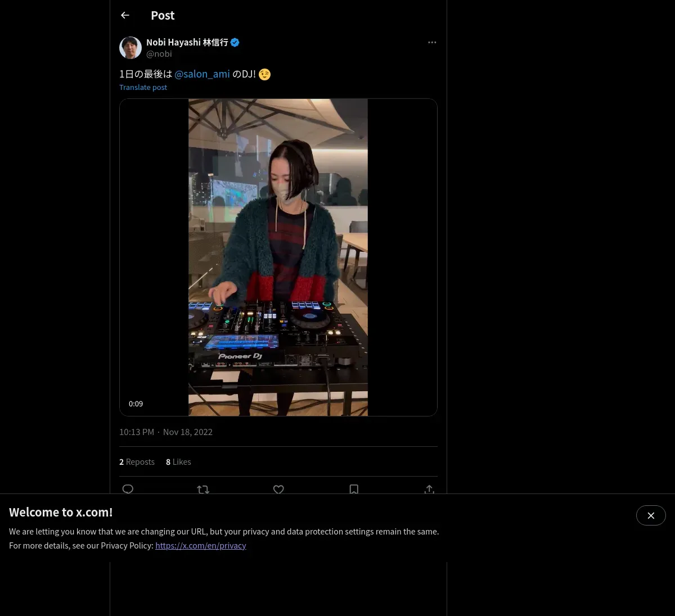Bookmark this post

click(x=354, y=489)
